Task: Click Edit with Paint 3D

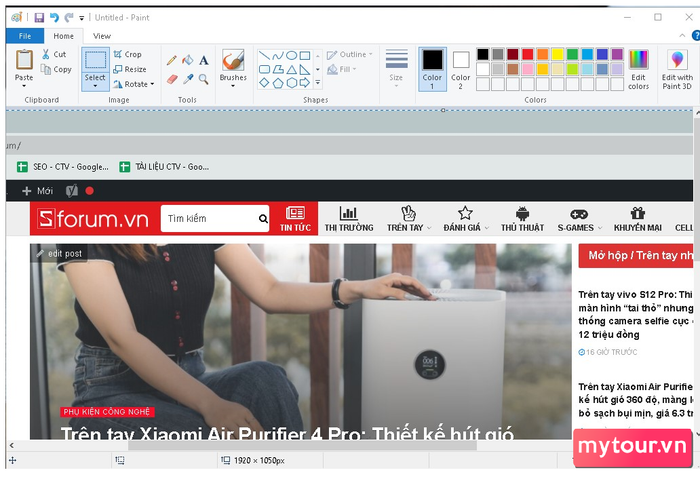Action: point(677,69)
